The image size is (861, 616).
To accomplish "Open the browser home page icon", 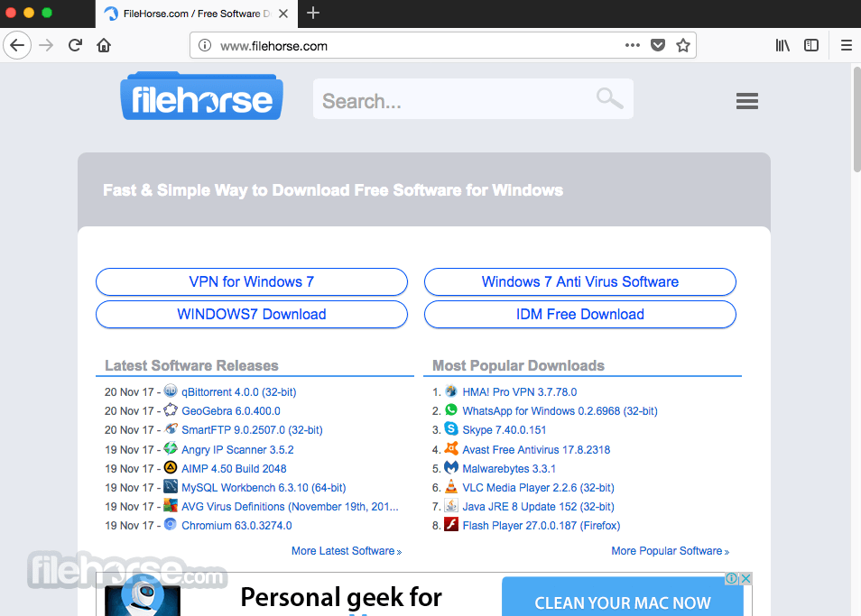I will click(x=104, y=45).
